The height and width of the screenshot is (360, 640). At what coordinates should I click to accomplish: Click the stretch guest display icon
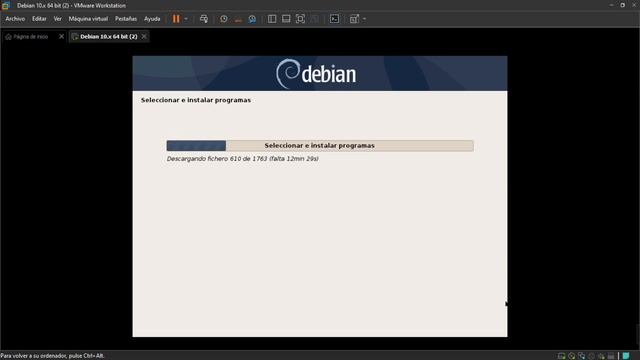(x=354, y=19)
